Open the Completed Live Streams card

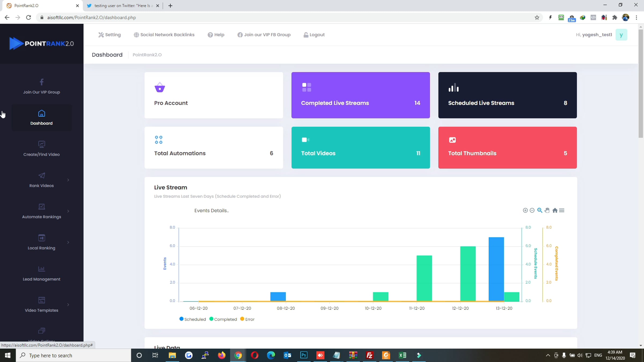coord(361,95)
